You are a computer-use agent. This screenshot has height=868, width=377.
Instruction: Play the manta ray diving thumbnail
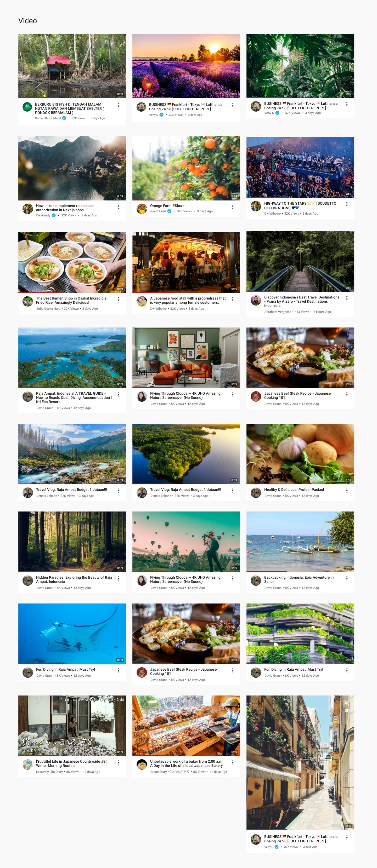72,634
